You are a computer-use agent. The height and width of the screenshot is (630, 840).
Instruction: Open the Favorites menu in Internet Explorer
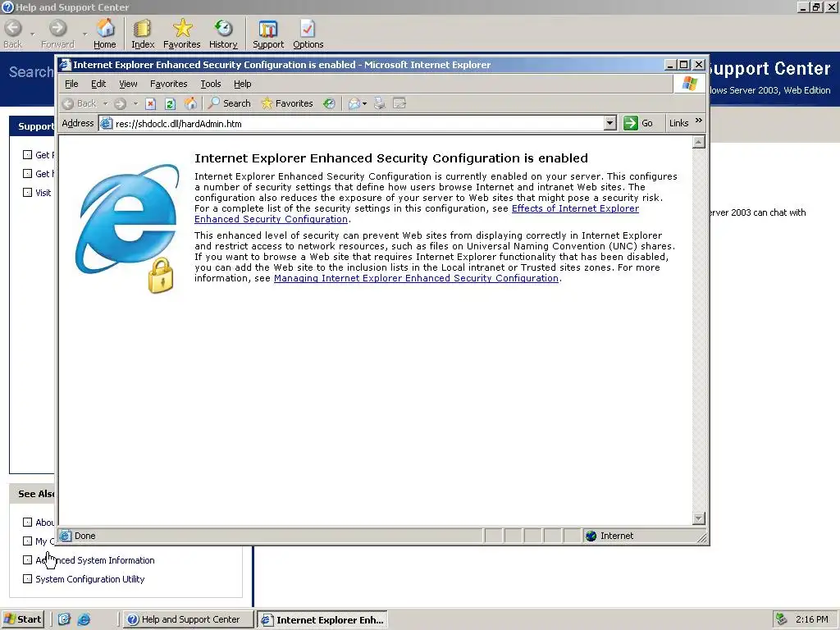coord(169,84)
